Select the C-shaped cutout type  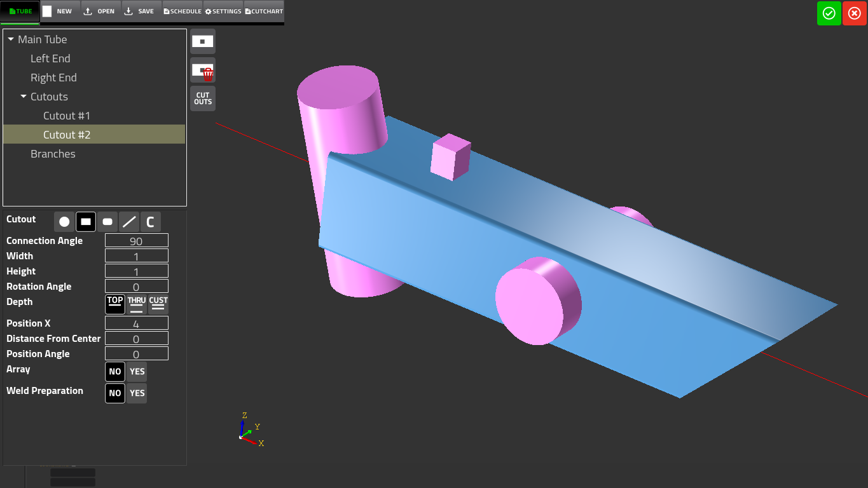[151, 222]
